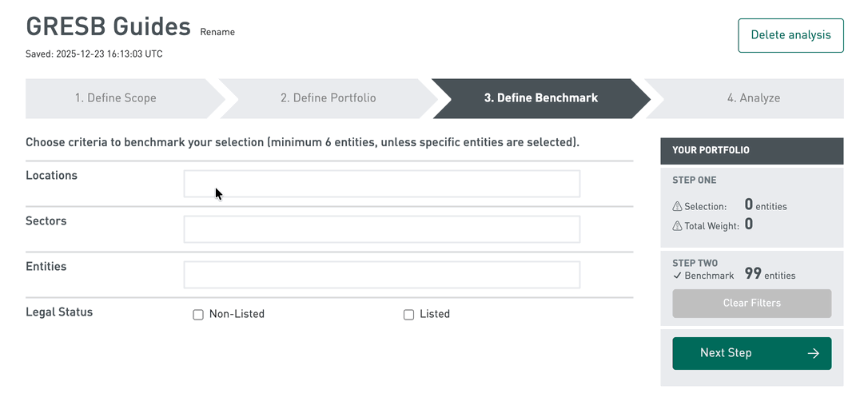Click the Listed checkbox label text
Screen dimensions: 868x417
435,315
